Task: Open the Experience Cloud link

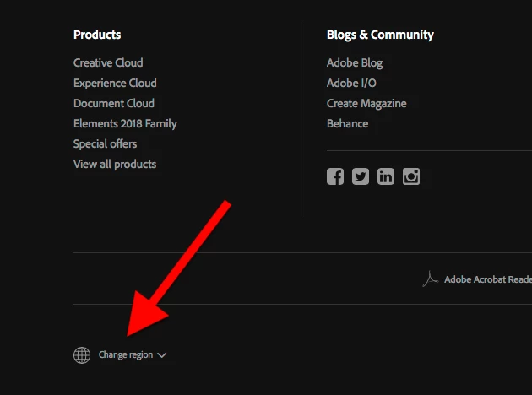Action: [x=115, y=83]
